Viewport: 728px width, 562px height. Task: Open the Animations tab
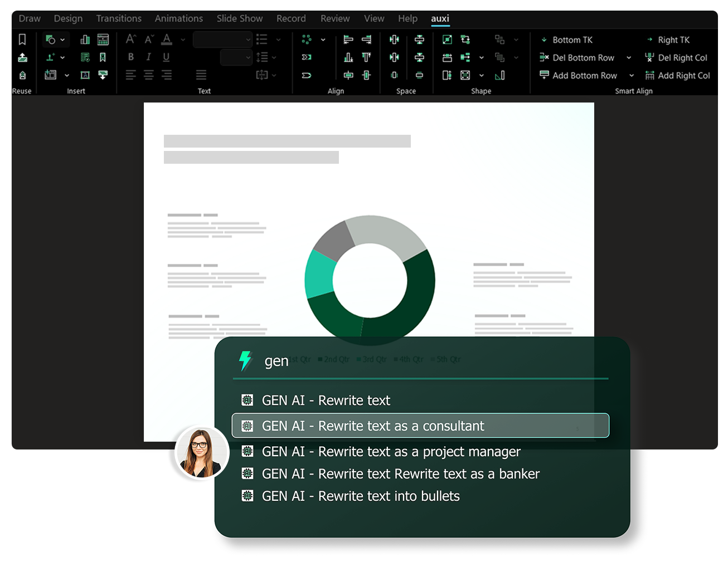179,18
